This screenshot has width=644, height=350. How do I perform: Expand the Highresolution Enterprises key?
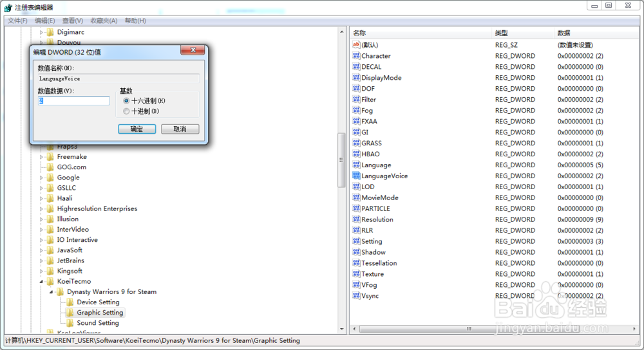click(41, 209)
